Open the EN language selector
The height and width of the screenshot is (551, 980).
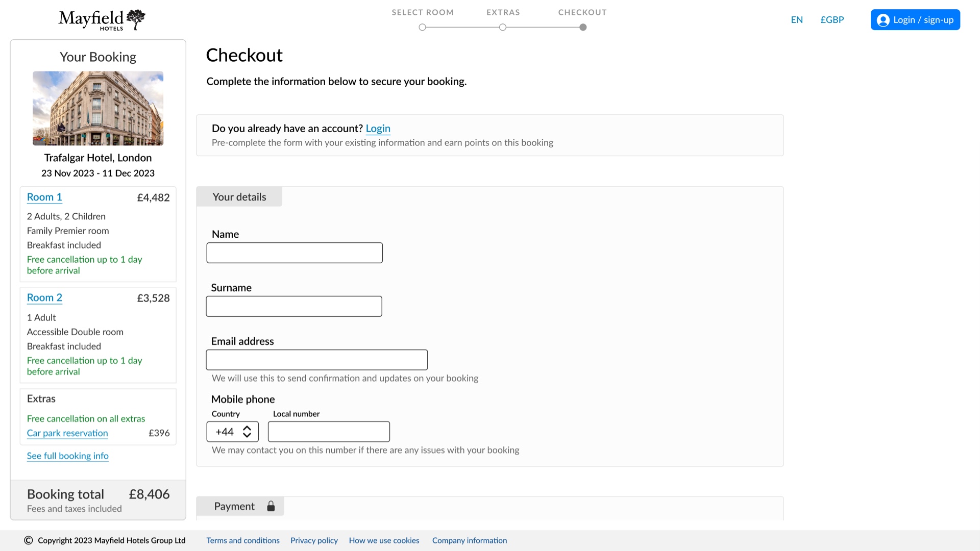click(x=797, y=20)
